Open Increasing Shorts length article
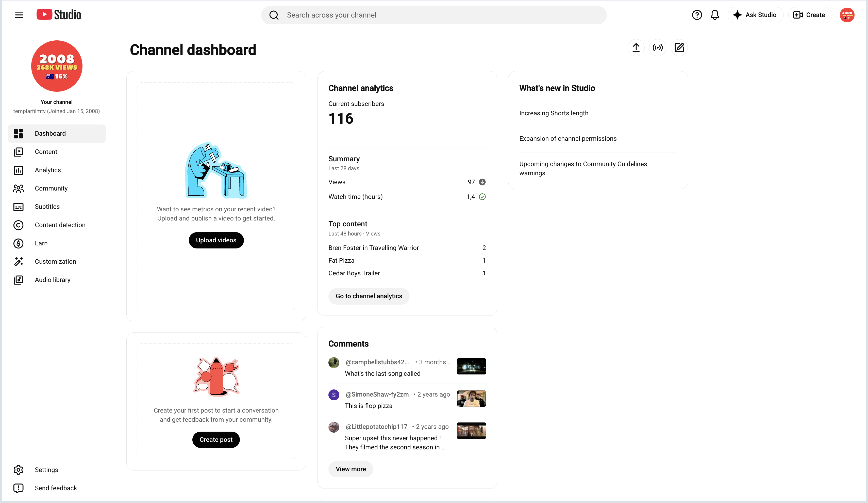868x503 pixels. [554, 113]
